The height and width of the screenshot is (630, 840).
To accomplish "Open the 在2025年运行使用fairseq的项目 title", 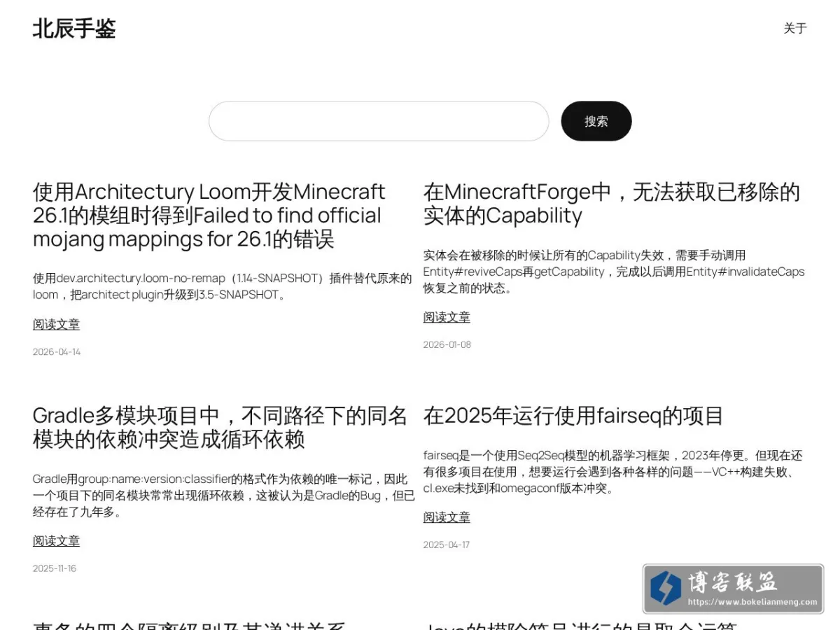I will pyautogui.click(x=573, y=416).
